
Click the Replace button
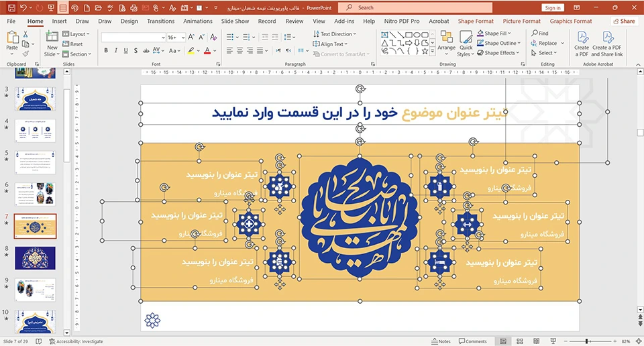click(x=544, y=43)
